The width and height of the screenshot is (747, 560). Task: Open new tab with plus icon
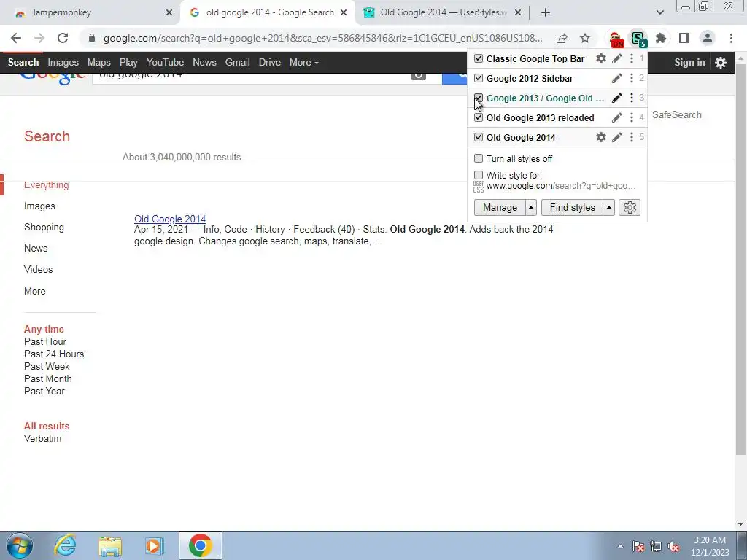[546, 12]
